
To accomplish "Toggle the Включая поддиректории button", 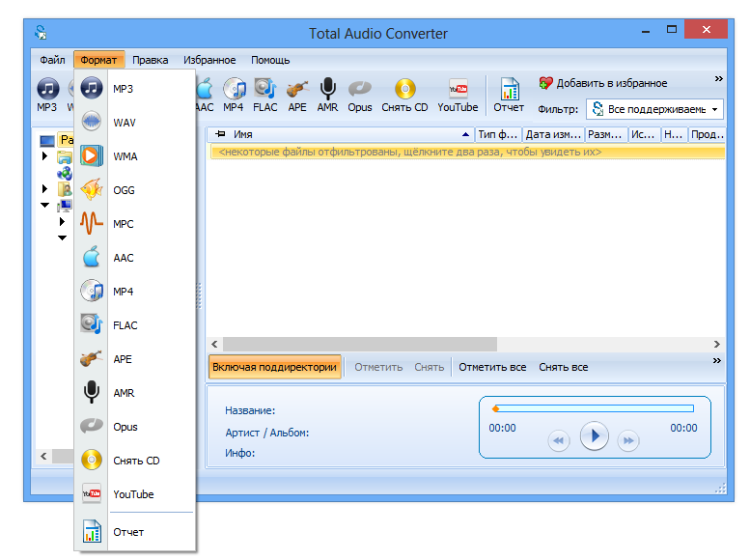I will click(274, 367).
